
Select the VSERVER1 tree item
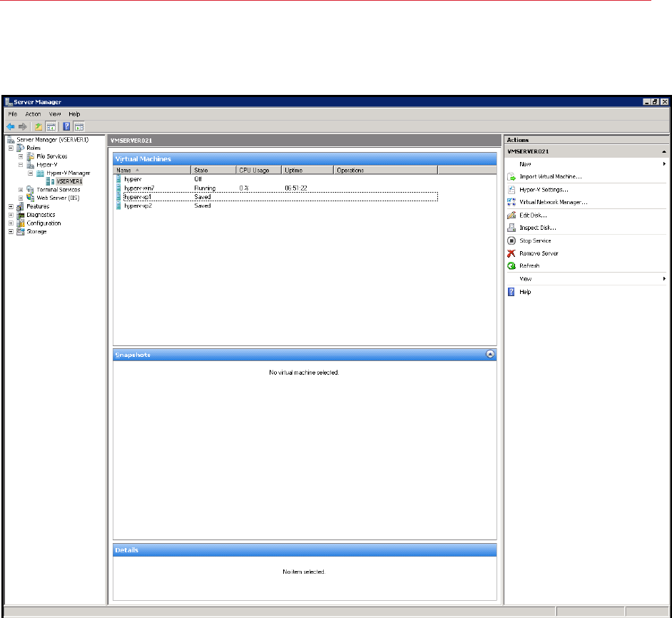pyautogui.click(x=69, y=181)
